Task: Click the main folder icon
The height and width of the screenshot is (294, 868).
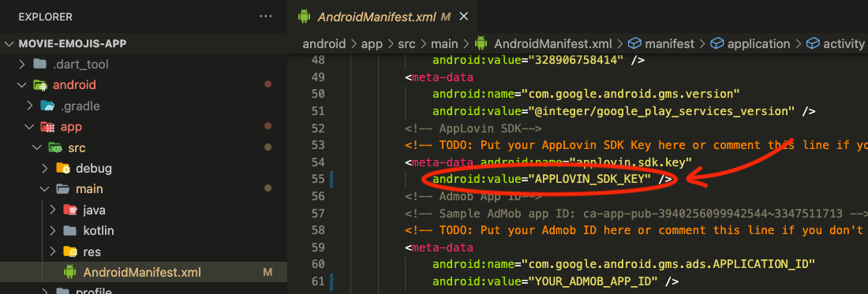Action: (x=62, y=189)
